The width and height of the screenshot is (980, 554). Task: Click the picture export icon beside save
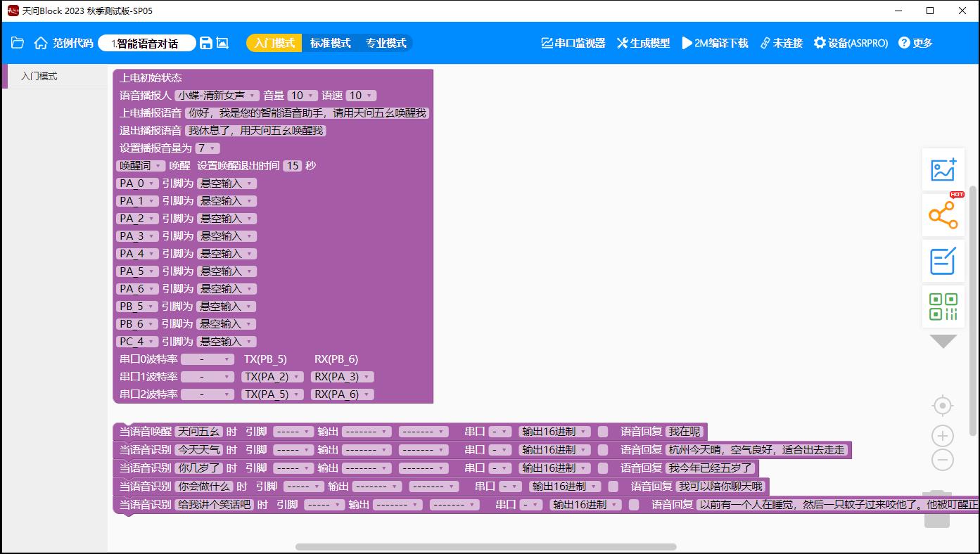(222, 43)
